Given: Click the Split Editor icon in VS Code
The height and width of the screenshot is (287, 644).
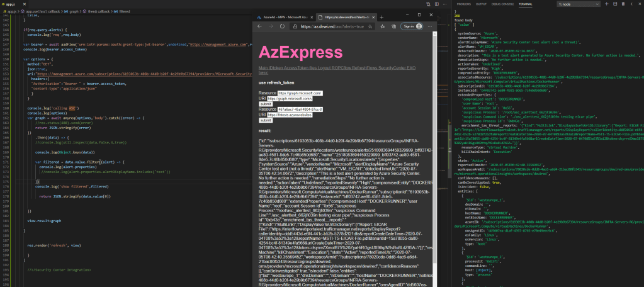Looking at the screenshot, I should [436, 4].
